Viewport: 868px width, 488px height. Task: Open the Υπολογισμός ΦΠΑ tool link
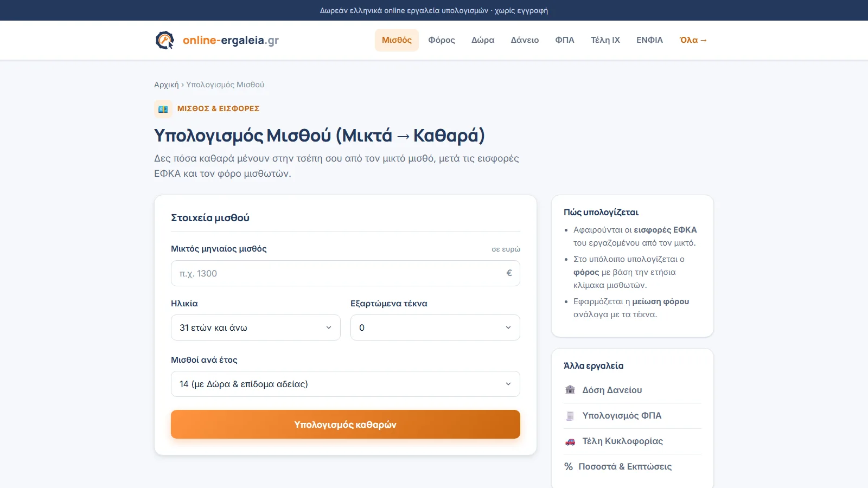click(x=633, y=416)
